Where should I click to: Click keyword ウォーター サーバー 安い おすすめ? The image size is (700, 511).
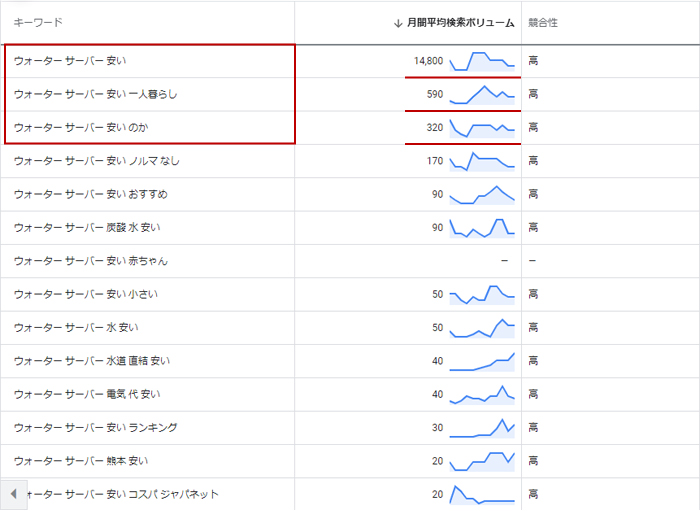tap(91, 194)
